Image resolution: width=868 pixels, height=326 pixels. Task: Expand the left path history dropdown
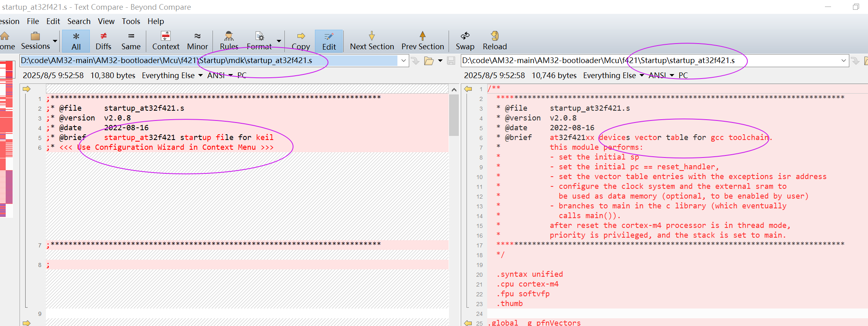[403, 61]
